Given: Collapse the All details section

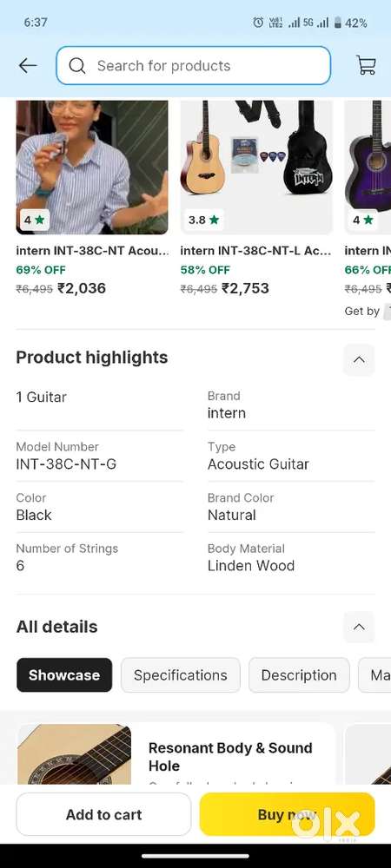Looking at the screenshot, I should click(359, 627).
